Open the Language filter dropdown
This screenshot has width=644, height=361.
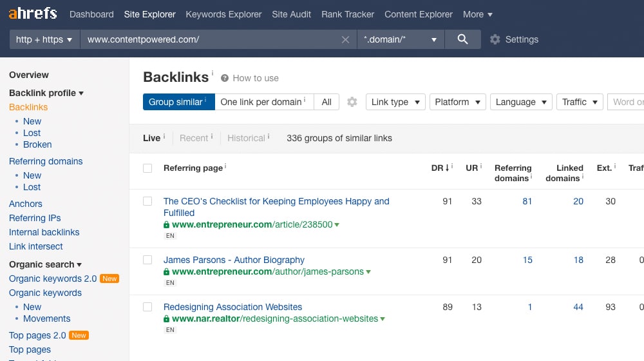coord(521,102)
